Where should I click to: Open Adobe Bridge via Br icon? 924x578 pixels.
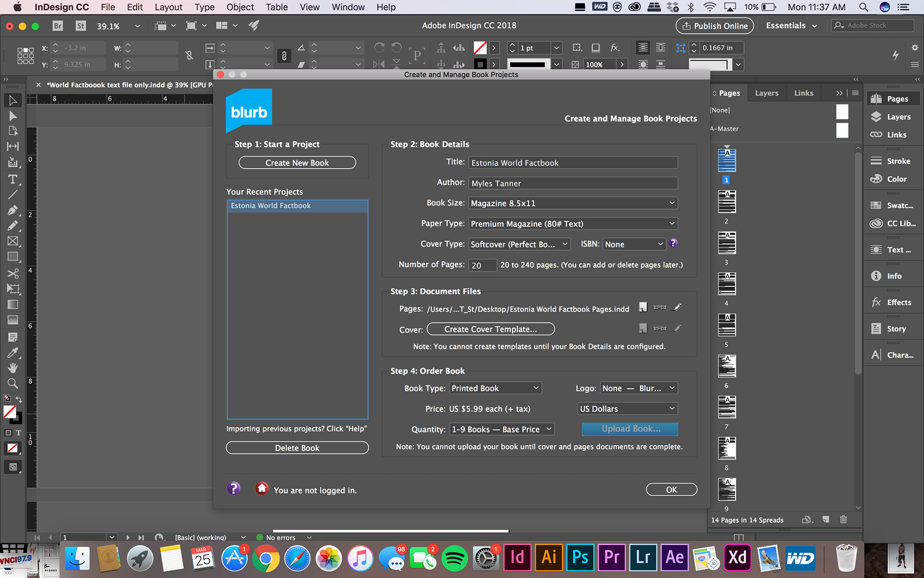(58, 26)
